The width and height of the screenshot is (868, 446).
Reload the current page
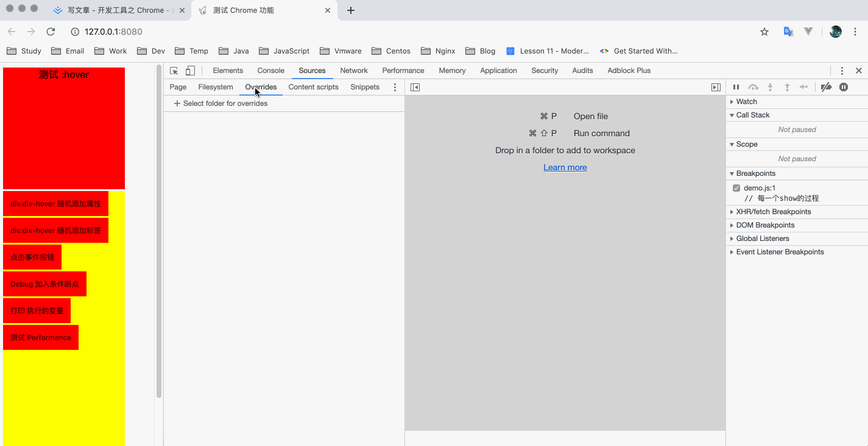pos(51,32)
